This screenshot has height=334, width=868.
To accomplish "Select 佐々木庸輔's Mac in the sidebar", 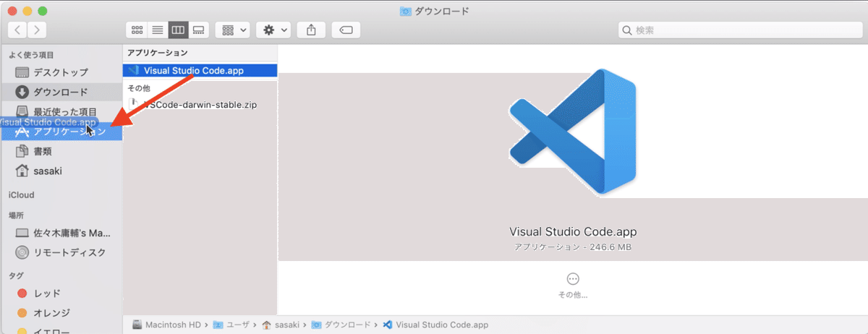I will [x=61, y=234].
